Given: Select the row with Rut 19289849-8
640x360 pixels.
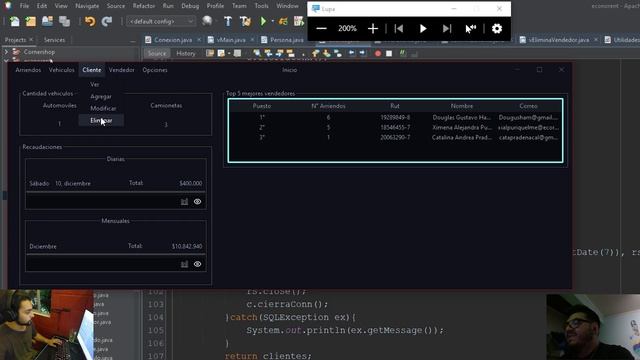Looking at the screenshot, I should 395,117.
